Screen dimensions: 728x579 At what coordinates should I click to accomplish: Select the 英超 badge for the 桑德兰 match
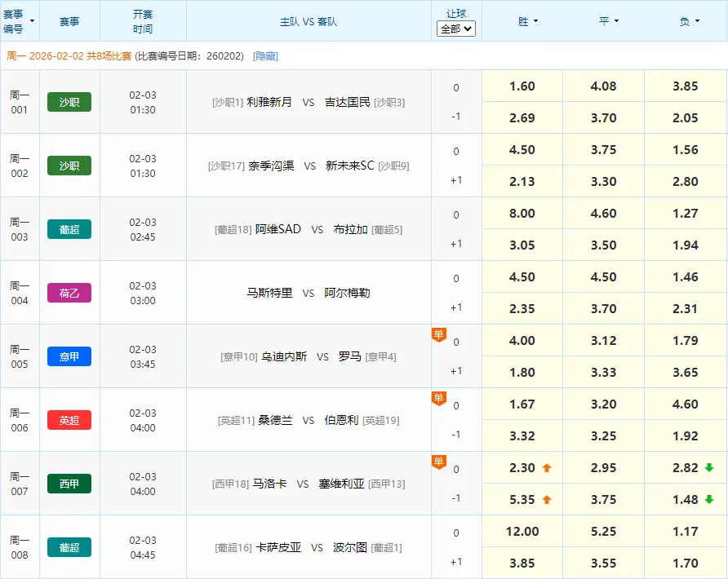pos(69,419)
